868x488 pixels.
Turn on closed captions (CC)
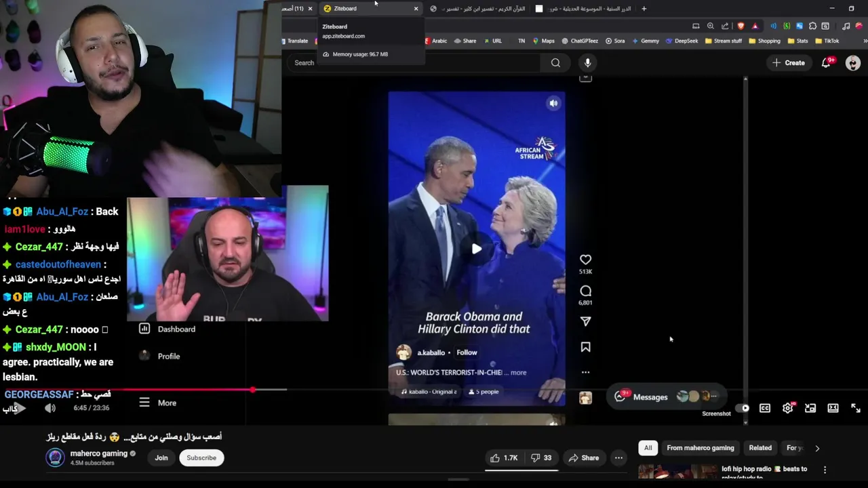pos(765,408)
